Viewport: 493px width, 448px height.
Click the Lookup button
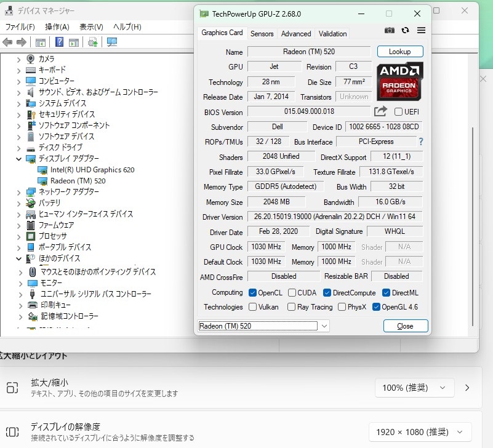coord(400,52)
